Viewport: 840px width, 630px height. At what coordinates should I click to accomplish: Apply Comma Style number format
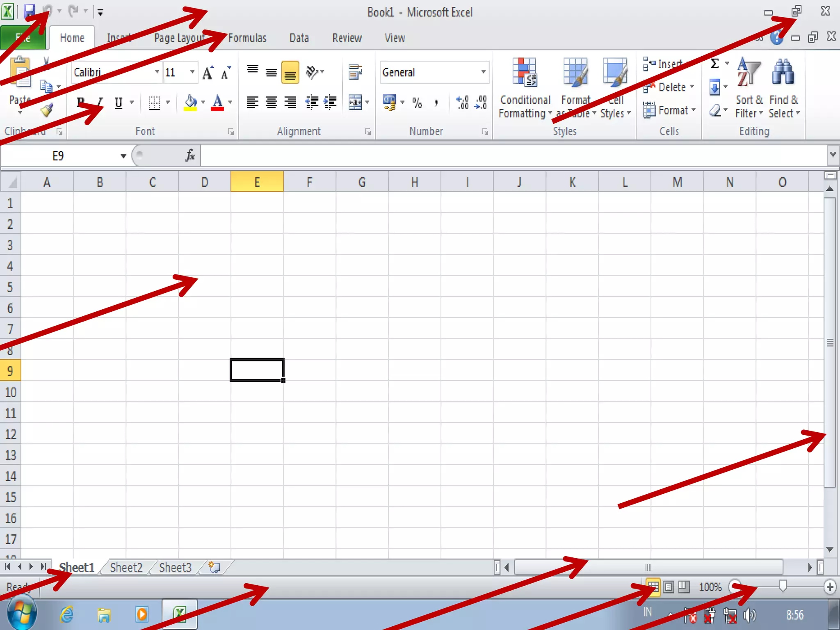436,103
